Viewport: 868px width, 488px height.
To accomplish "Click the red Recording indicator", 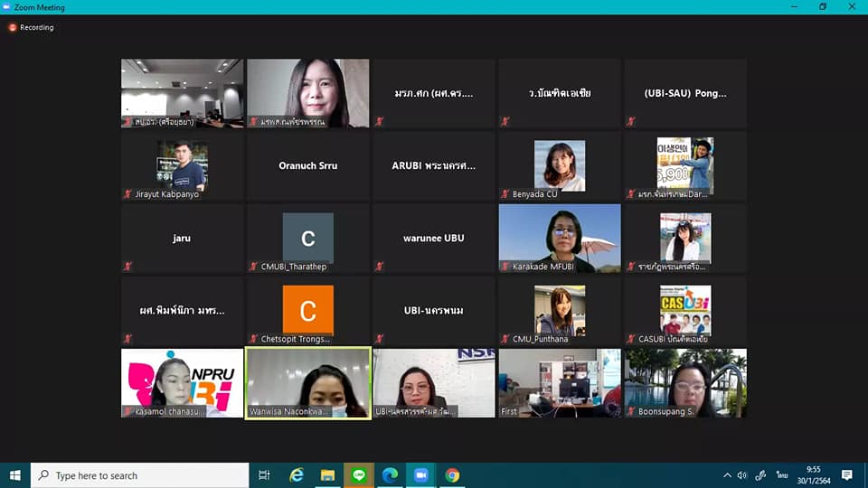I will pyautogui.click(x=32, y=27).
